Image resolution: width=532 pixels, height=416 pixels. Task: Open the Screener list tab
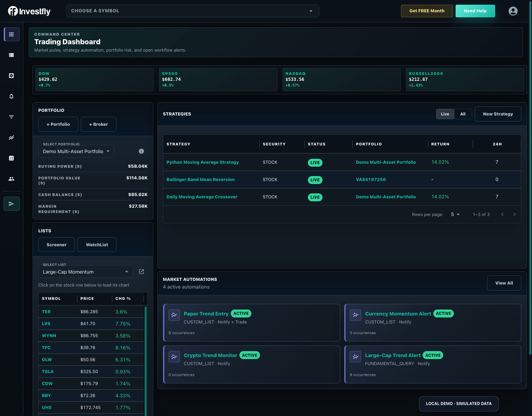(x=57, y=245)
